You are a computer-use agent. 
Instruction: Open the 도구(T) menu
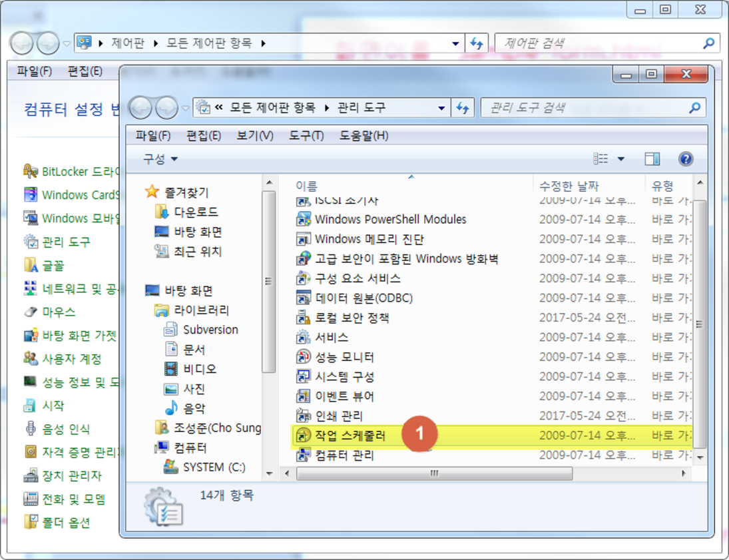click(306, 136)
